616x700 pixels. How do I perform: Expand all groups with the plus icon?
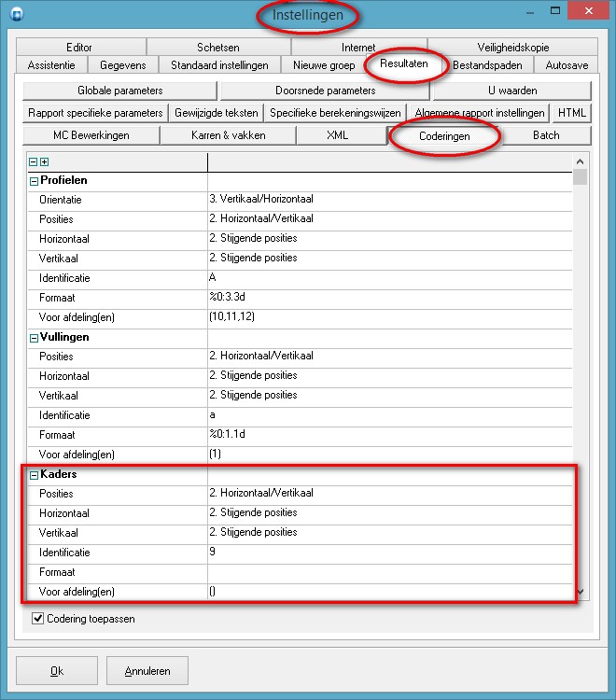pos(44,162)
